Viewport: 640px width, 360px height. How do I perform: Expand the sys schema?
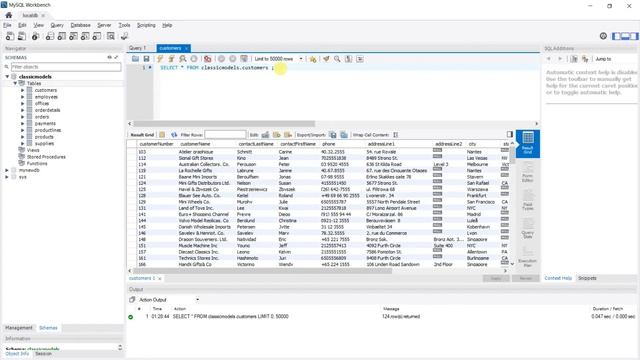point(7,177)
